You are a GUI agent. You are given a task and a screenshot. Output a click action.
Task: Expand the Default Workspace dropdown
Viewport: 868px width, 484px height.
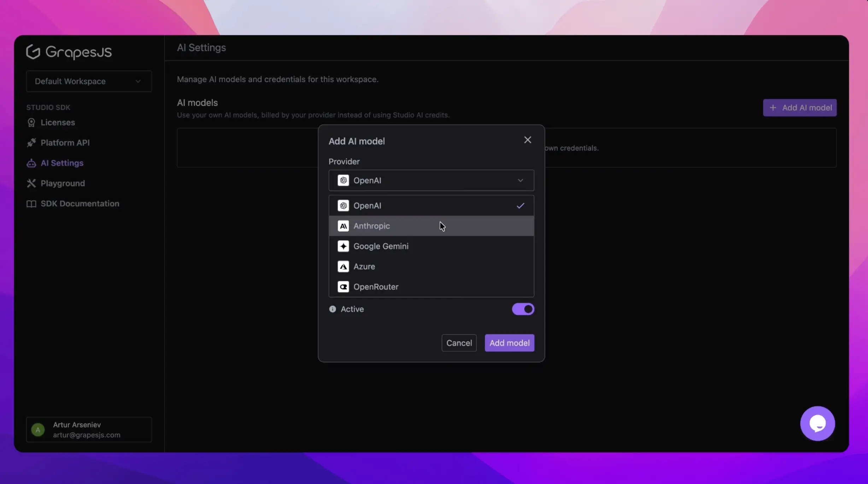[x=89, y=81]
